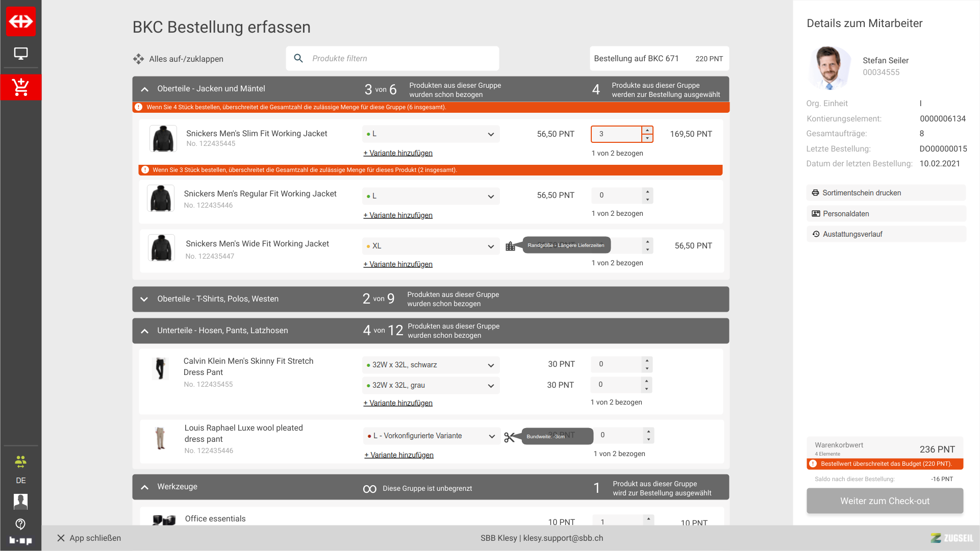Open the Slim Fit Jacket size dropdown
Image resolution: width=980 pixels, height=551 pixels.
431,134
